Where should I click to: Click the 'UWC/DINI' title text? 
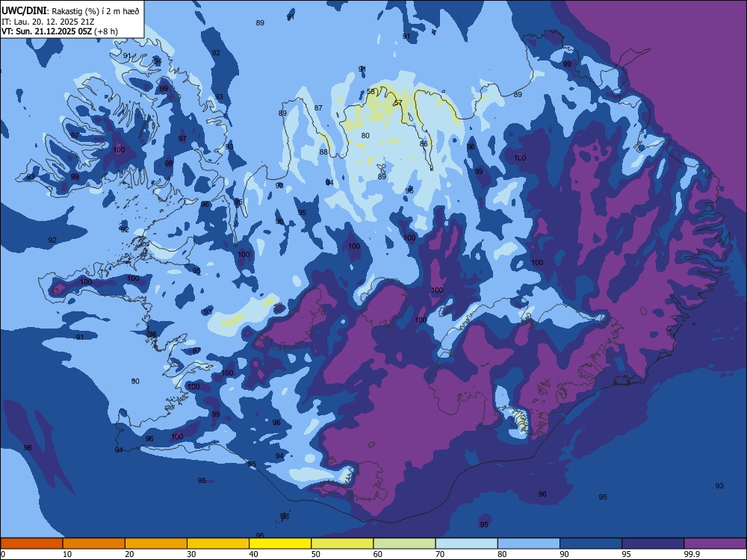pos(24,10)
